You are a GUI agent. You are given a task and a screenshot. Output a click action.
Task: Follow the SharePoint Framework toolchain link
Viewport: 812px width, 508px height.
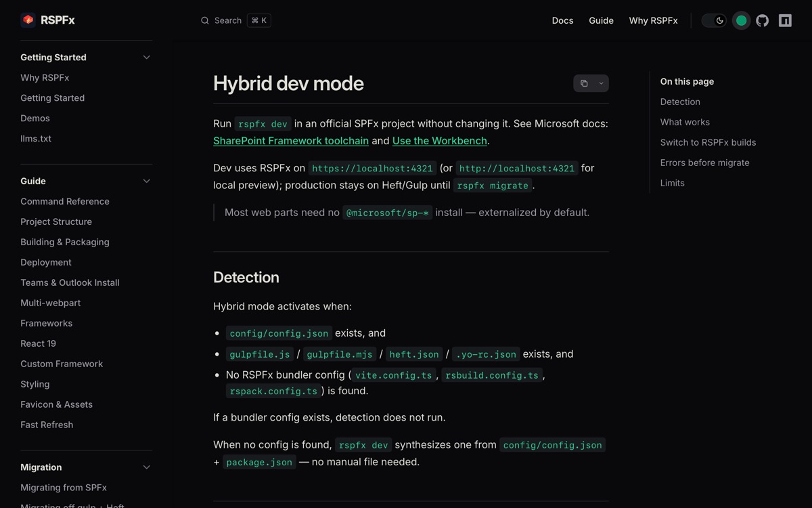pos(291,141)
